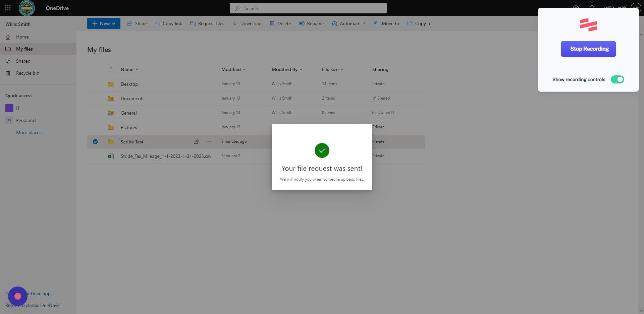Viewport: 644px width, 314px height.
Task: Download the selected Scribe Test folder
Action: point(247,23)
